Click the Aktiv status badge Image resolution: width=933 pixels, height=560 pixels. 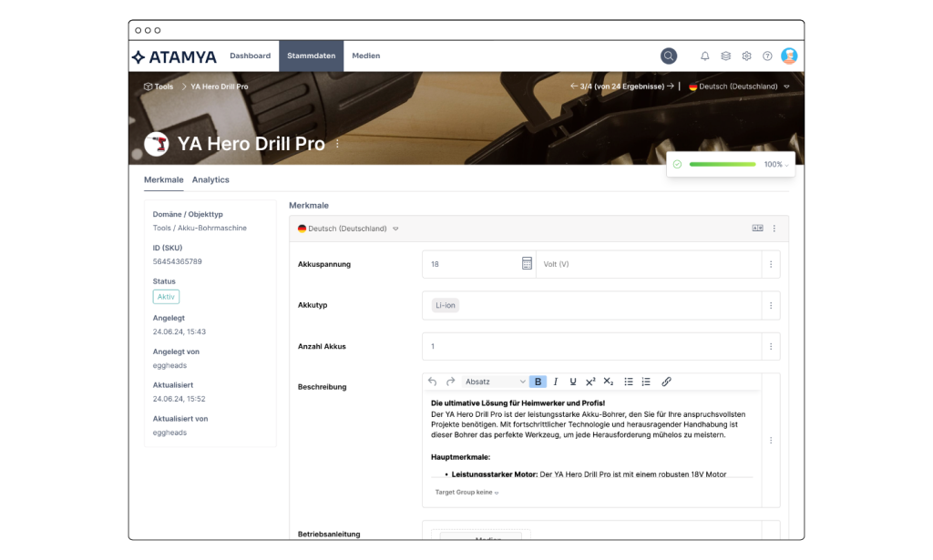(166, 297)
